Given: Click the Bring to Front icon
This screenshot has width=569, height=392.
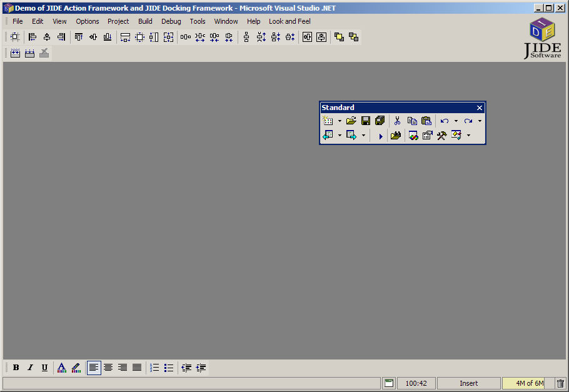Looking at the screenshot, I should pos(339,37).
